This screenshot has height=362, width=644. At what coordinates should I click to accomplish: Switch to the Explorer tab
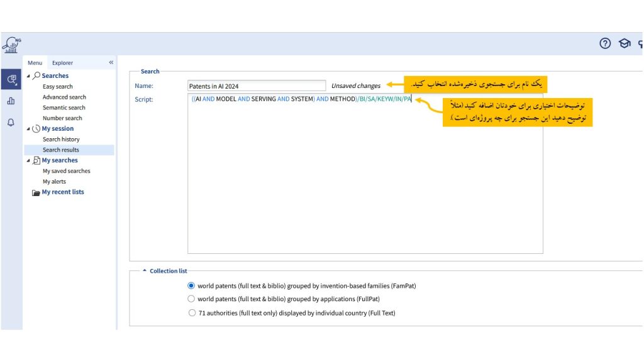click(x=62, y=63)
